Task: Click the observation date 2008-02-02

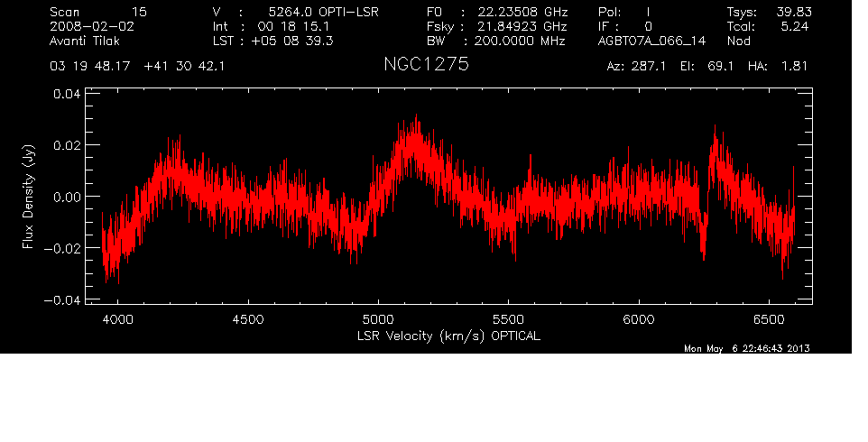Action: click(92, 26)
